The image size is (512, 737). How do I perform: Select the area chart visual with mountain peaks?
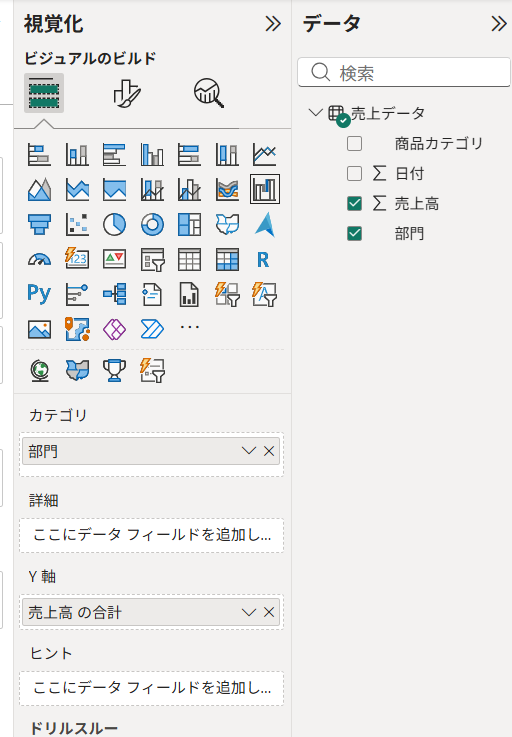point(39,189)
